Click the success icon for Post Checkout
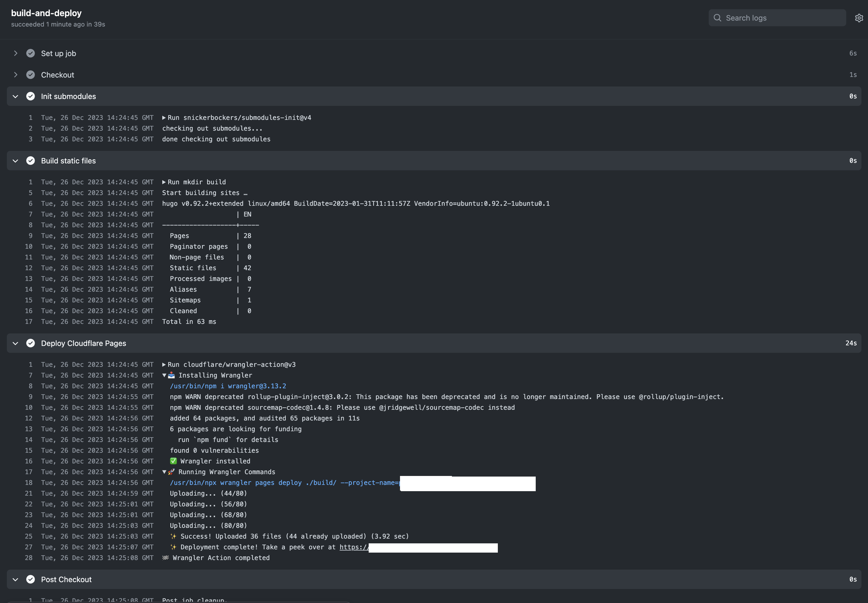Viewport: 868px width, 603px height. click(x=30, y=579)
